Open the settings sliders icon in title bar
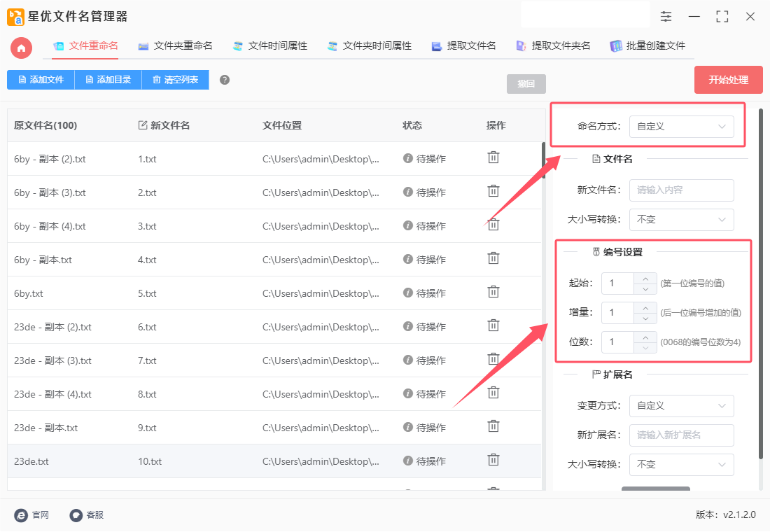This screenshot has height=532, width=770. [x=666, y=17]
